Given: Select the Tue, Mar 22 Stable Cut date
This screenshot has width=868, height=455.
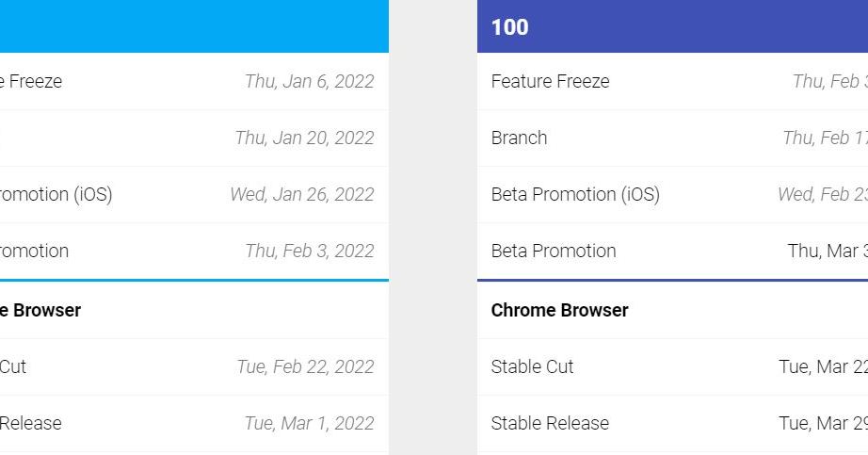Looking at the screenshot, I should (822, 366).
